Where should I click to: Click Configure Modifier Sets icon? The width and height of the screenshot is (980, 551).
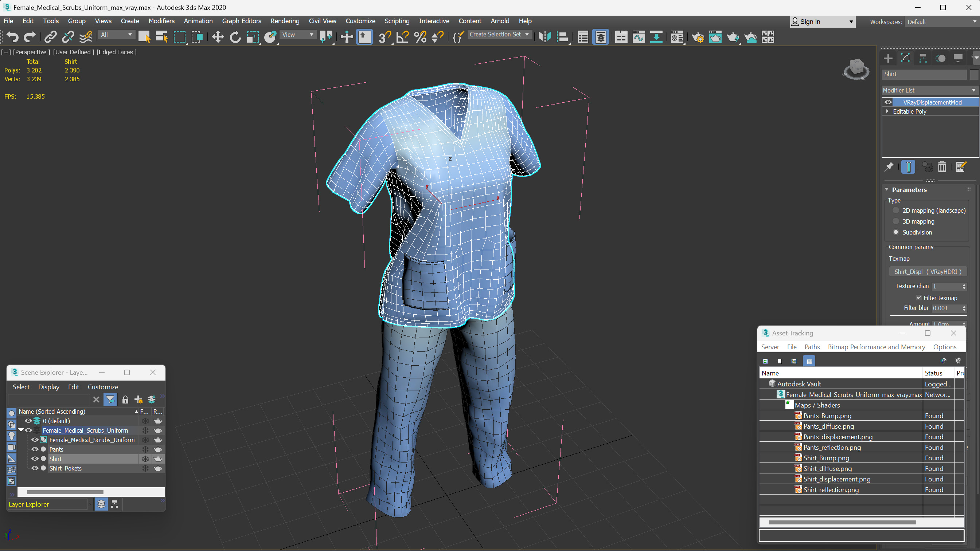(961, 166)
